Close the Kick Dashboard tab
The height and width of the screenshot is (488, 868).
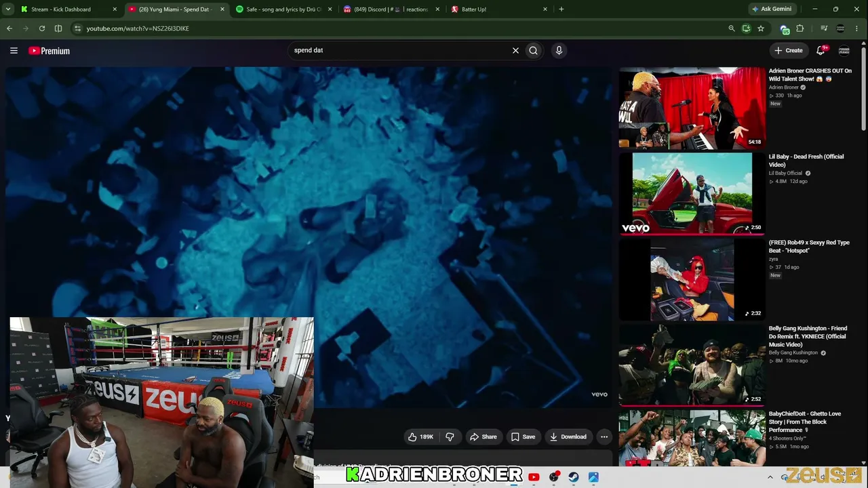[114, 9]
